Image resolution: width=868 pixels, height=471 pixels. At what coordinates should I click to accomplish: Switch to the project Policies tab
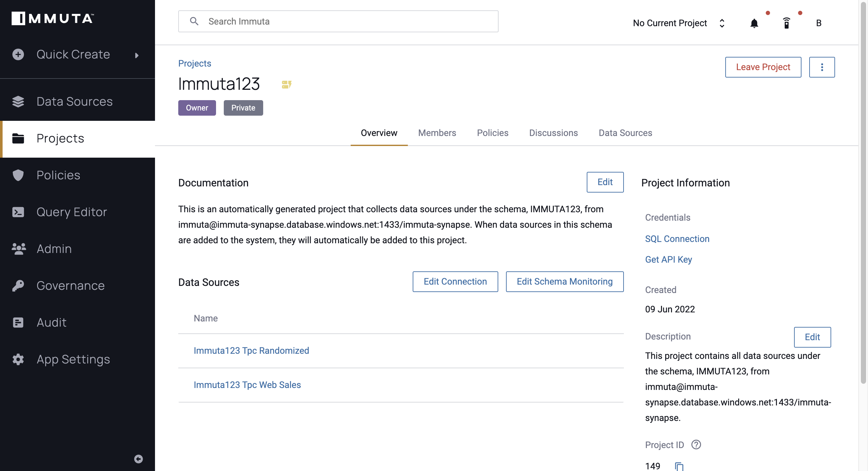(x=493, y=133)
